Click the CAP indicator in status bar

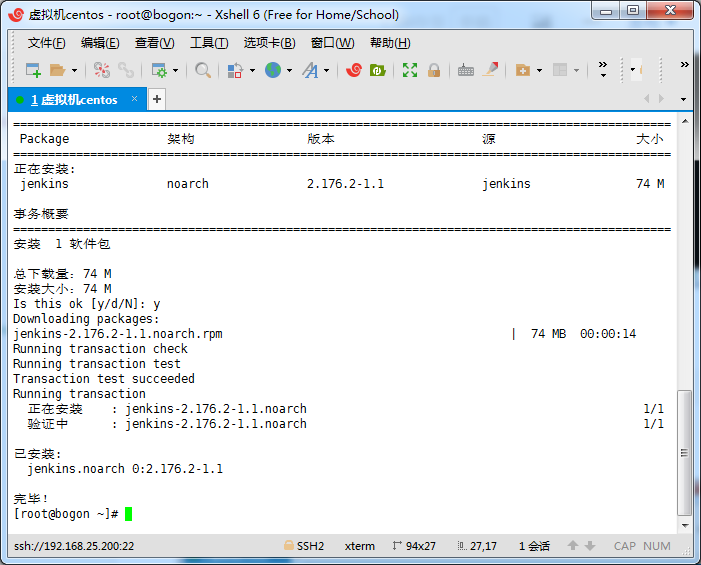(x=625, y=546)
